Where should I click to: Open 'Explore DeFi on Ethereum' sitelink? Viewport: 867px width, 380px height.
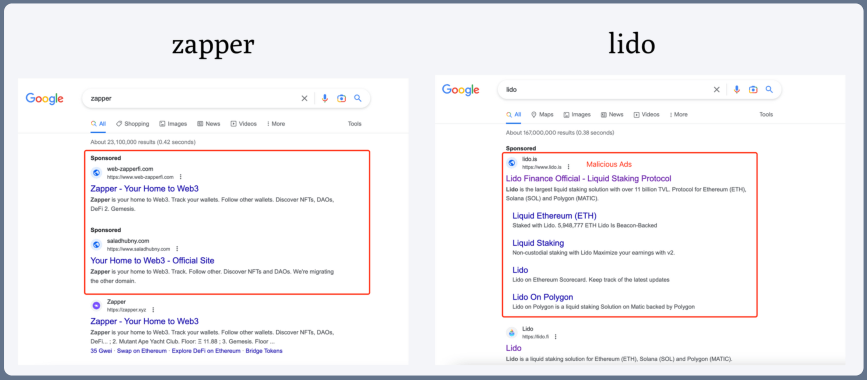point(206,351)
